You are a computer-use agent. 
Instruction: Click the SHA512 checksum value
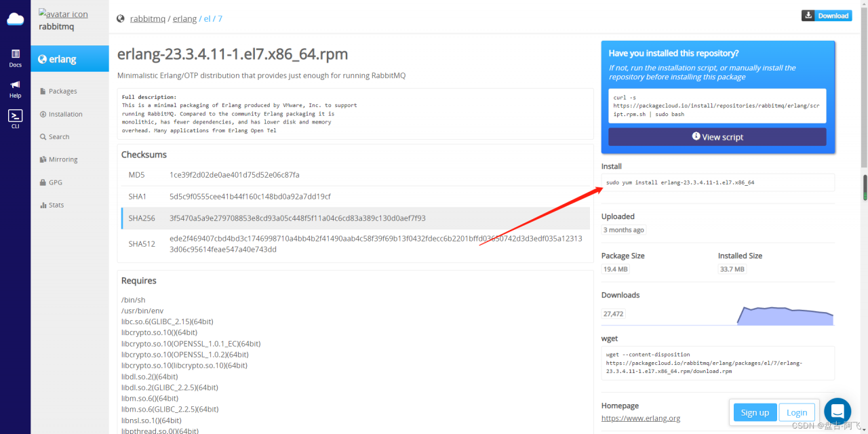[375, 244]
